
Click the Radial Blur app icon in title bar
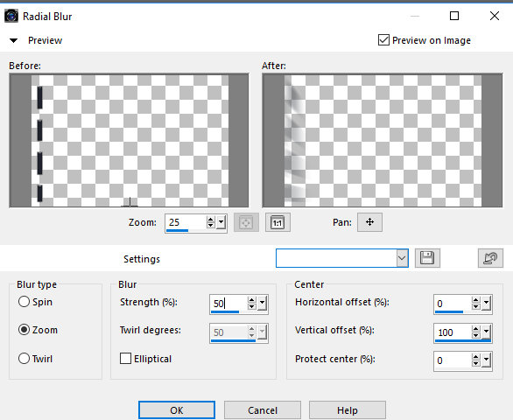click(x=11, y=16)
